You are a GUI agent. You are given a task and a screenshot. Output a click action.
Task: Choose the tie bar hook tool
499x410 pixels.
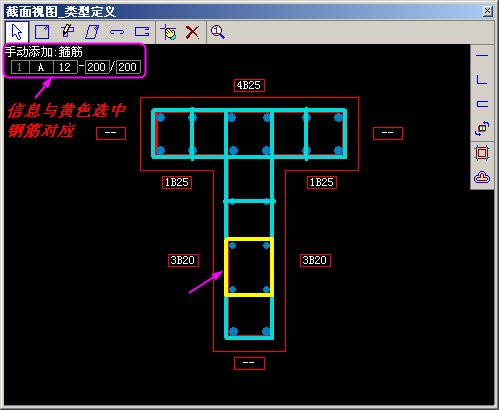click(117, 32)
